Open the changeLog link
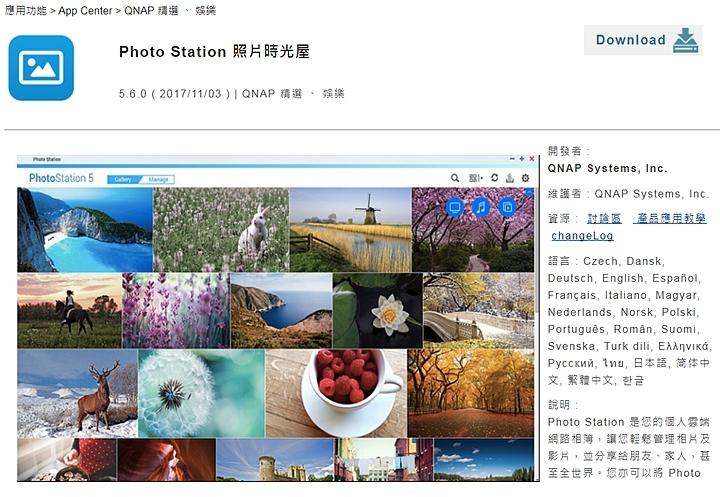 click(582, 236)
